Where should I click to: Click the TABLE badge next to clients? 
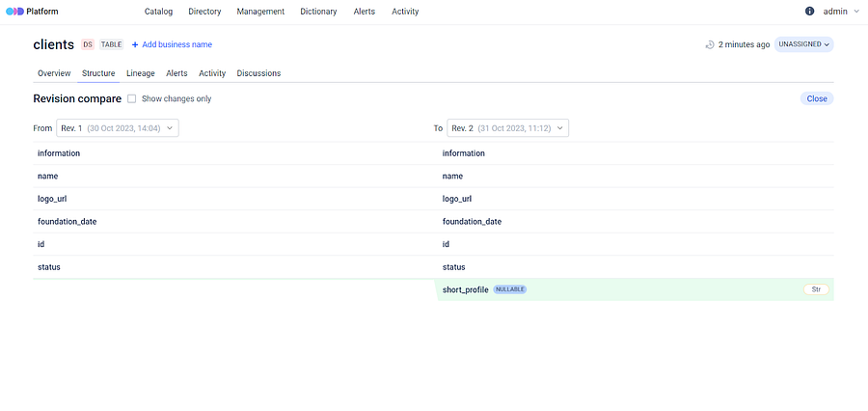(111, 45)
